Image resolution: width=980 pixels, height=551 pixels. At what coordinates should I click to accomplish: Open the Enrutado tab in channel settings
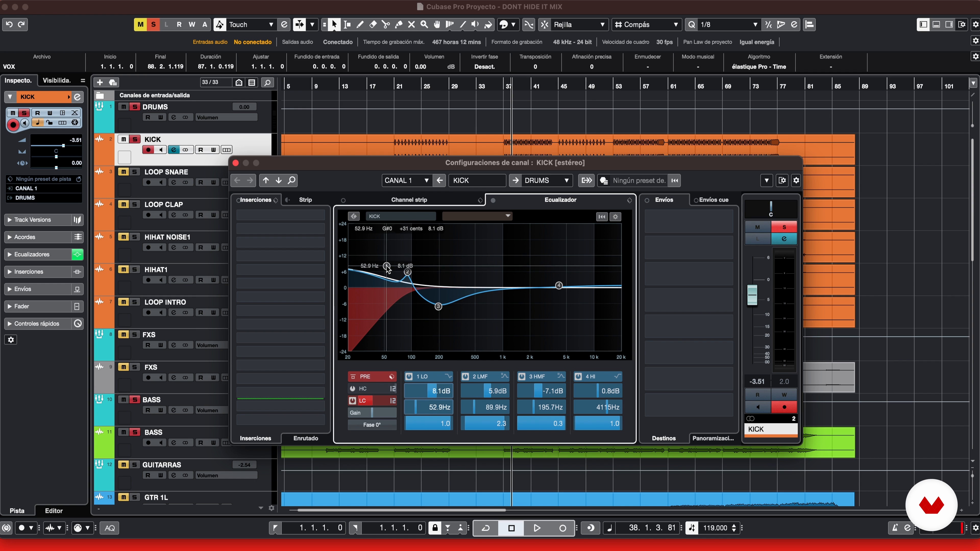[306, 439]
